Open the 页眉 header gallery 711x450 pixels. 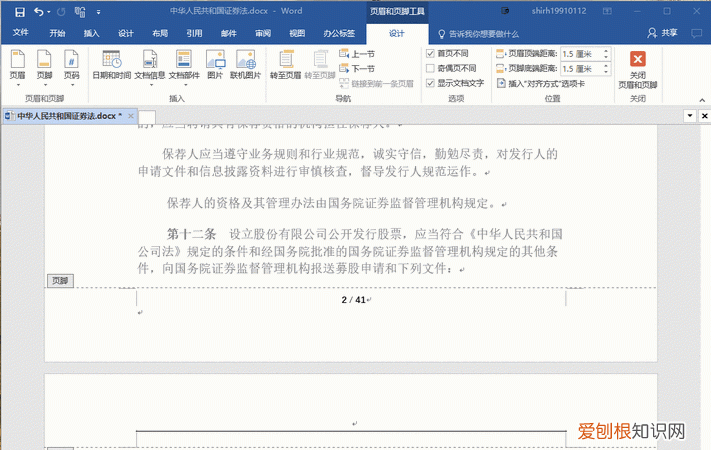[18, 68]
